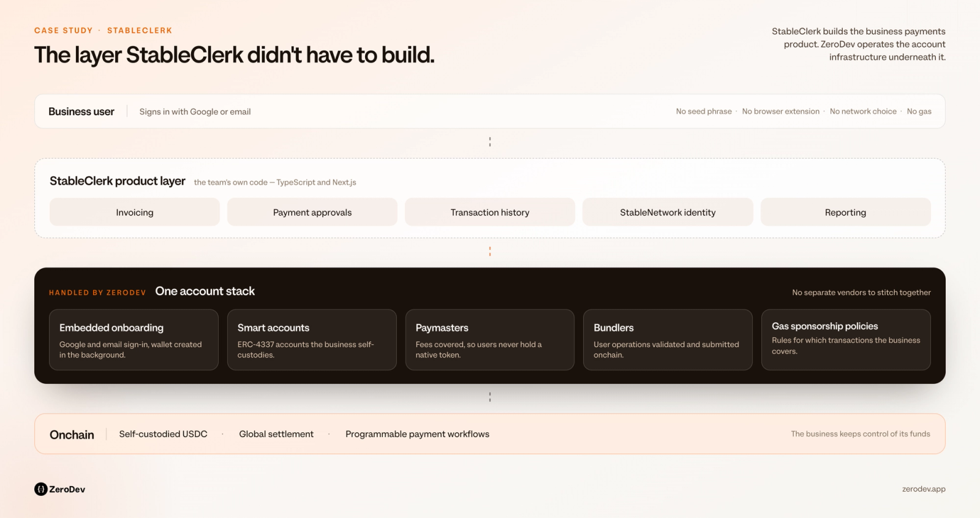Click the 'Global settlement' text
This screenshot has height=518, width=980.
click(x=276, y=434)
